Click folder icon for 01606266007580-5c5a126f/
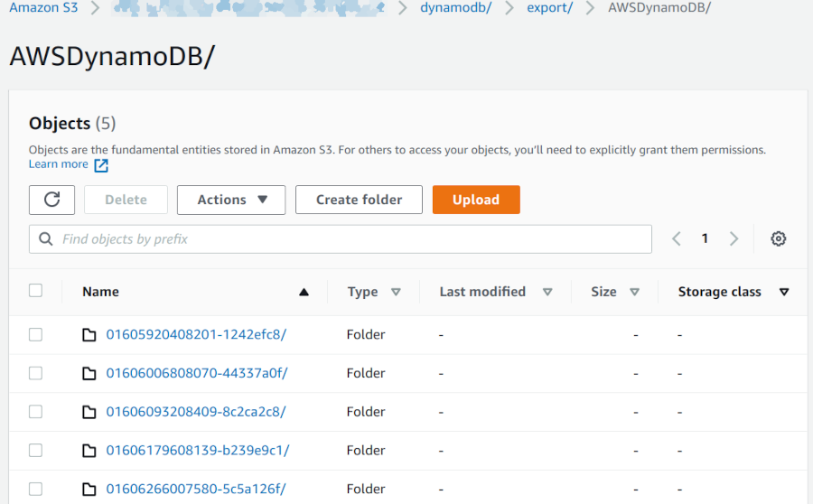813x504 pixels. tap(89, 489)
